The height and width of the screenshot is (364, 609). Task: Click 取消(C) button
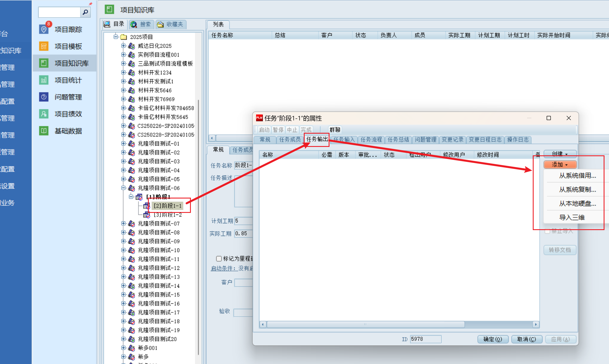click(x=527, y=339)
